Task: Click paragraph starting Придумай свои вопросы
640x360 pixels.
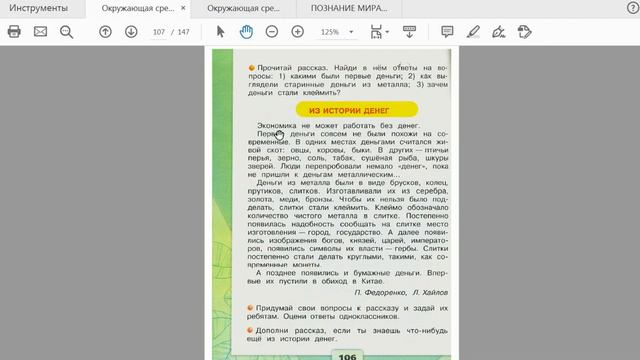Action: point(347,312)
